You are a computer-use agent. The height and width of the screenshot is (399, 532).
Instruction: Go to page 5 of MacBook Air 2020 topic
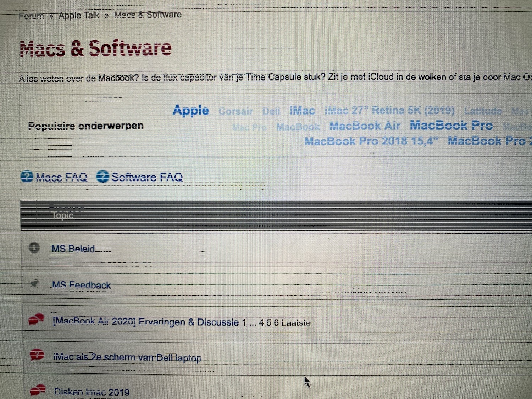(269, 323)
